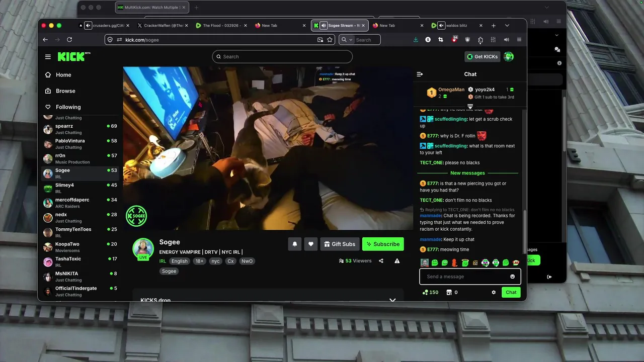Viewport: 644px width, 362px height.
Task: Click the Home icon in Kick sidebar
Action: [x=48, y=75]
